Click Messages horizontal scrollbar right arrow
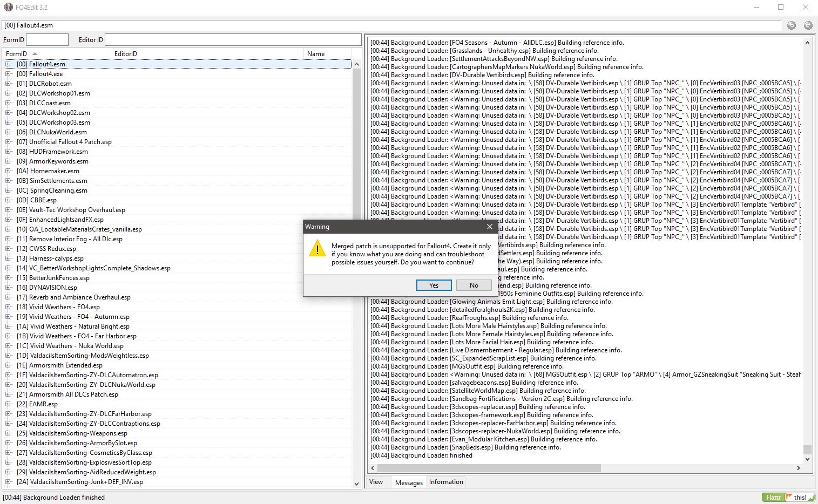 coord(799,468)
